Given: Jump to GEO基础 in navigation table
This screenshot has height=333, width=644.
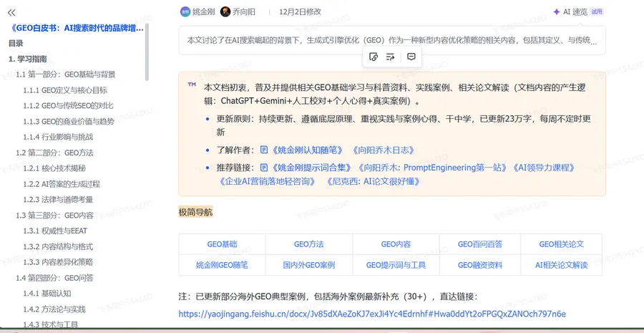Looking at the screenshot, I should (222, 244).
